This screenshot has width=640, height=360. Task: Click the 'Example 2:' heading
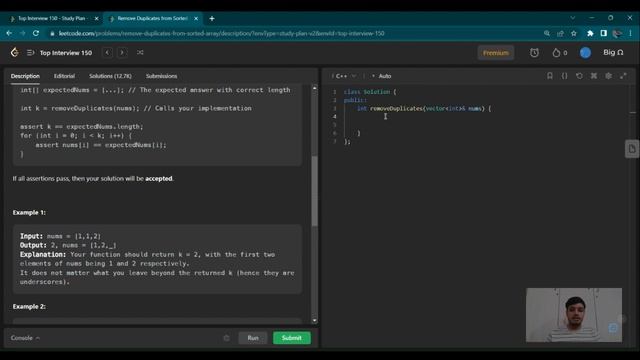pos(29,307)
